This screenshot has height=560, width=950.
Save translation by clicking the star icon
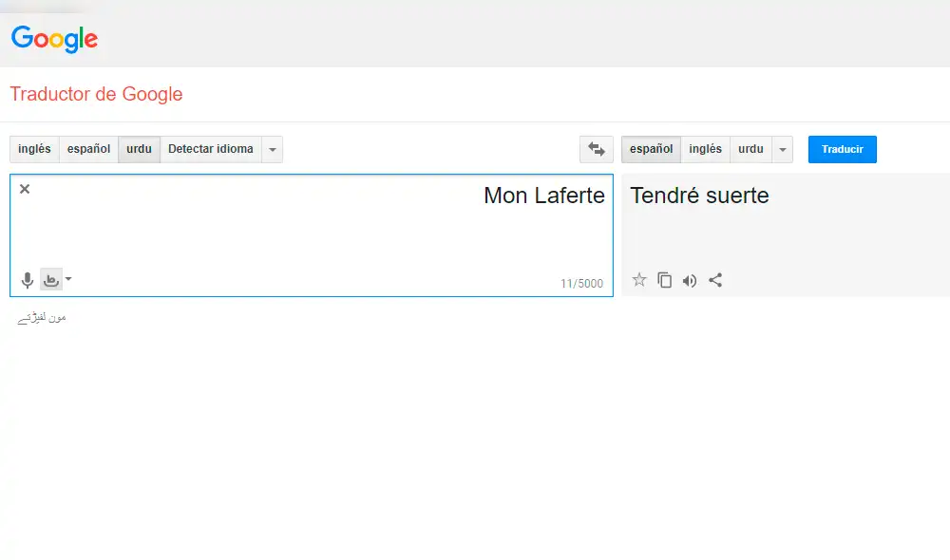[x=639, y=279]
